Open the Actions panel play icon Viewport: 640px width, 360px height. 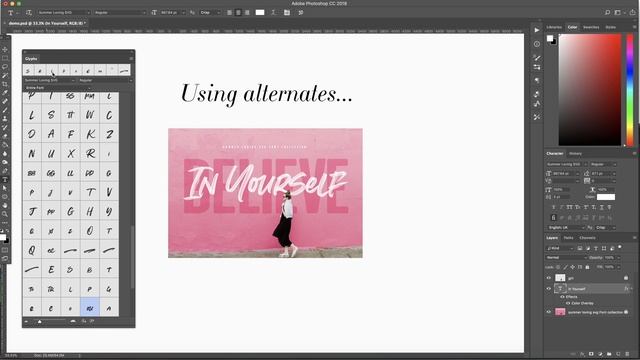[x=537, y=30]
